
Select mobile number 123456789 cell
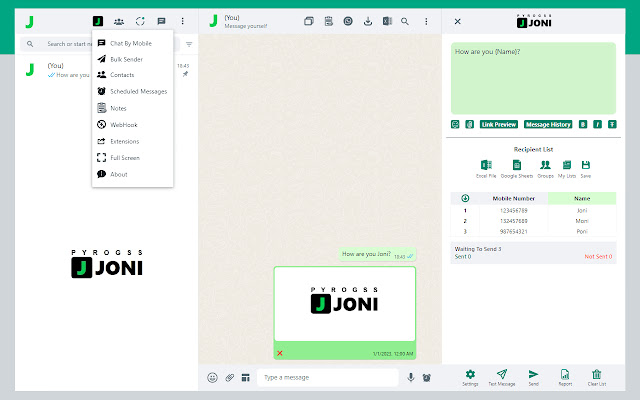[x=513, y=211]
